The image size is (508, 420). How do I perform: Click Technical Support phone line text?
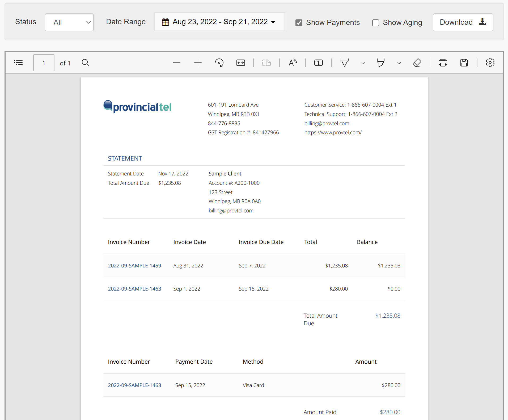click(351, 114)
